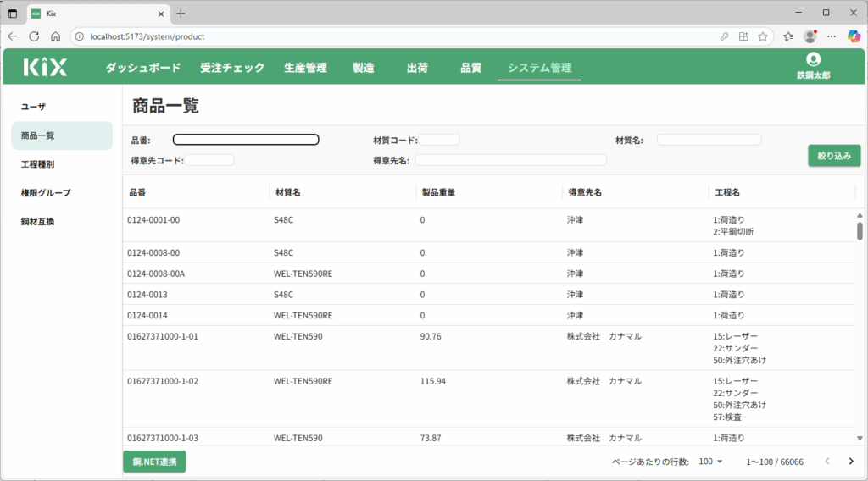Click the table's vertical scrollbar thumb

(860, 231)
